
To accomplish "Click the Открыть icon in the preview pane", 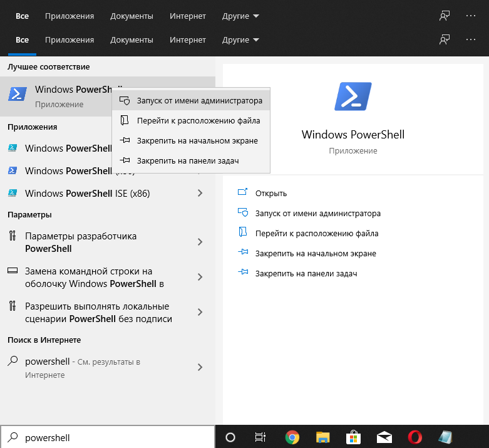I will click(x=243, y=192).
